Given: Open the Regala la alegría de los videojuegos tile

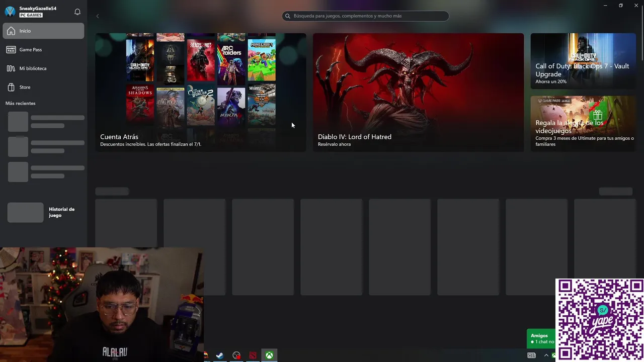Looking at the screenshot, I should click(x=583, y=124).
